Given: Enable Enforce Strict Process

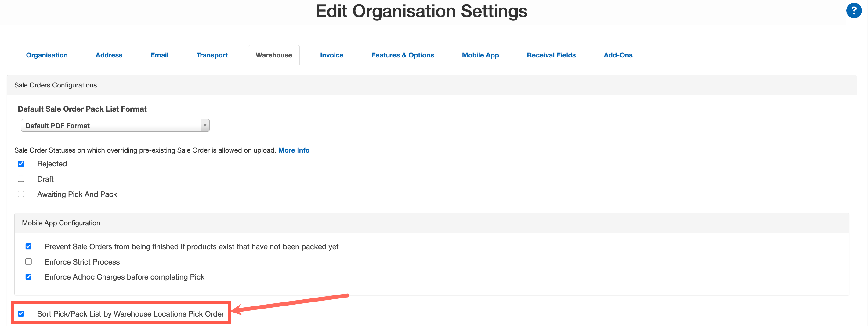Looking at the screenshot, I should (x=29, y=261).
